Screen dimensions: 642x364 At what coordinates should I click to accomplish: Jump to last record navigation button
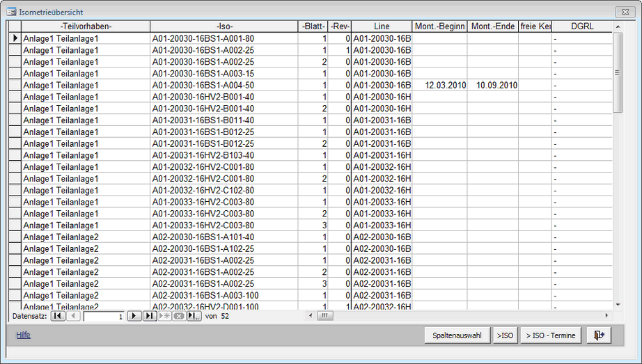pos(149,316)
